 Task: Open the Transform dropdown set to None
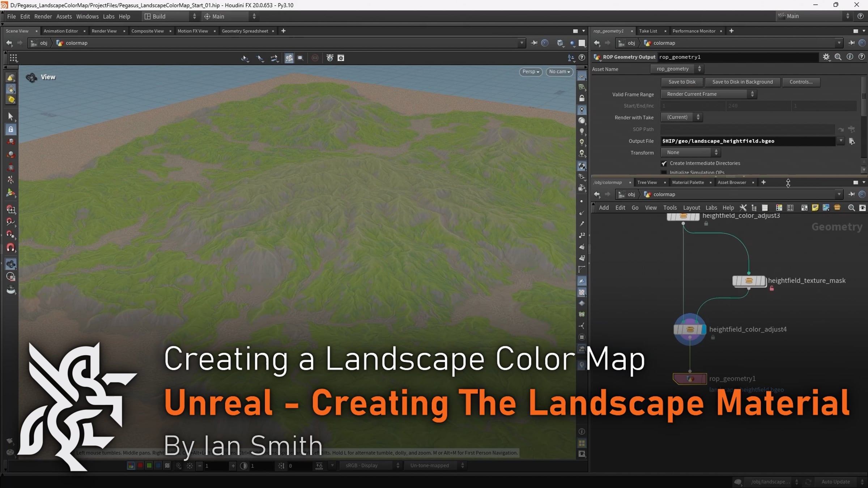(691, 153)
